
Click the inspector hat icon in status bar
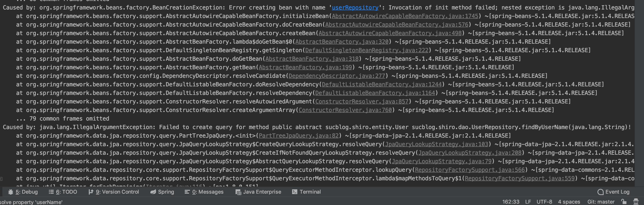(x=636, y=201)
